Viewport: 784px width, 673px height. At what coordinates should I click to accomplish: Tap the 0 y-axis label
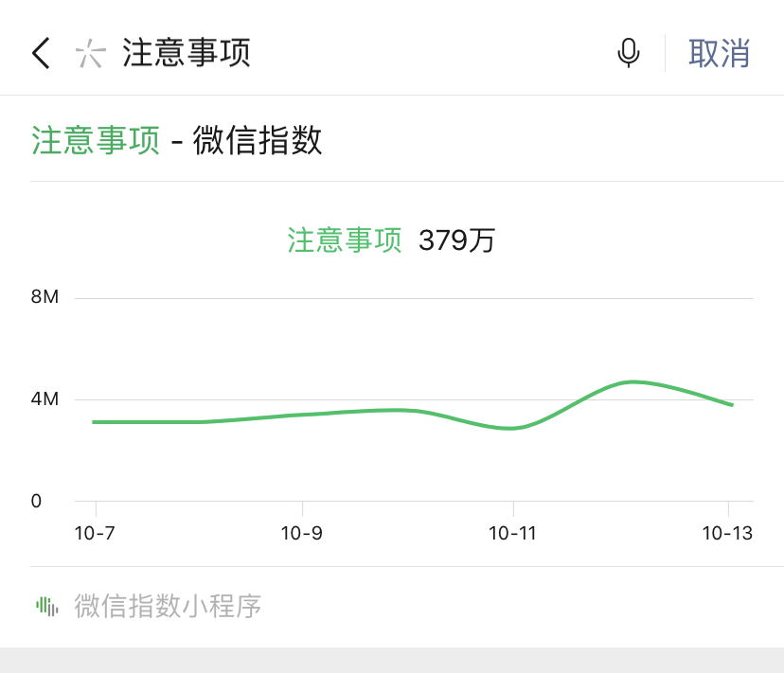(x=36, y=501)
